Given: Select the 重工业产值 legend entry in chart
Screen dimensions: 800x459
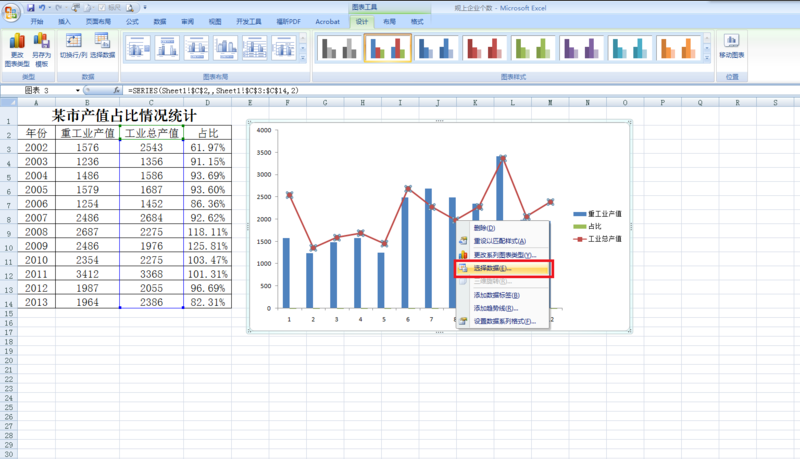Looking at the screenshot, I should coord(597,214).
